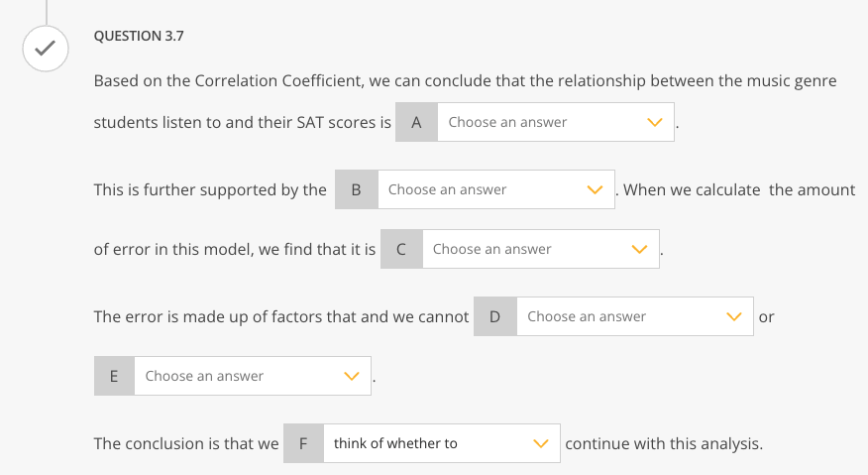Click the orange chevron of dropdown B

[x=595, y=189]
